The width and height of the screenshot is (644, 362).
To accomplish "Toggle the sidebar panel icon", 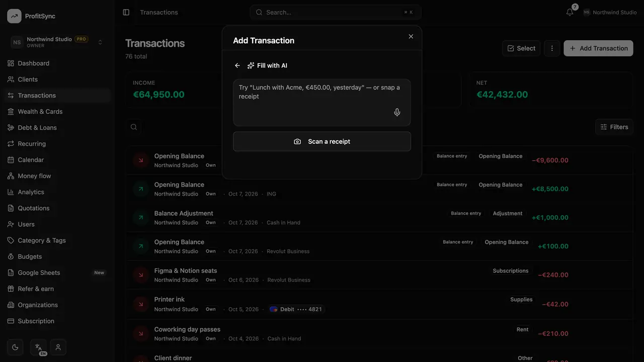I will pyautogui.click(x=126, y=12).
